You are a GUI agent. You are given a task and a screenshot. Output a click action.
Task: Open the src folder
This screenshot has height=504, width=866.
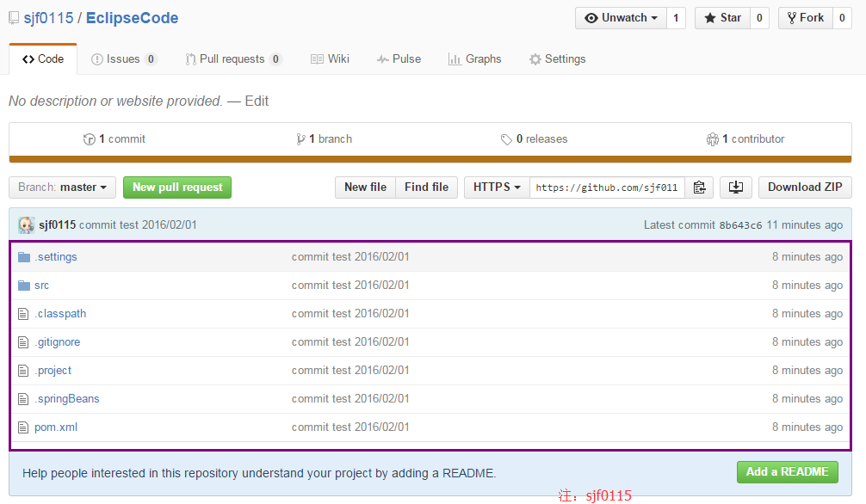click(x=41, y=286)
